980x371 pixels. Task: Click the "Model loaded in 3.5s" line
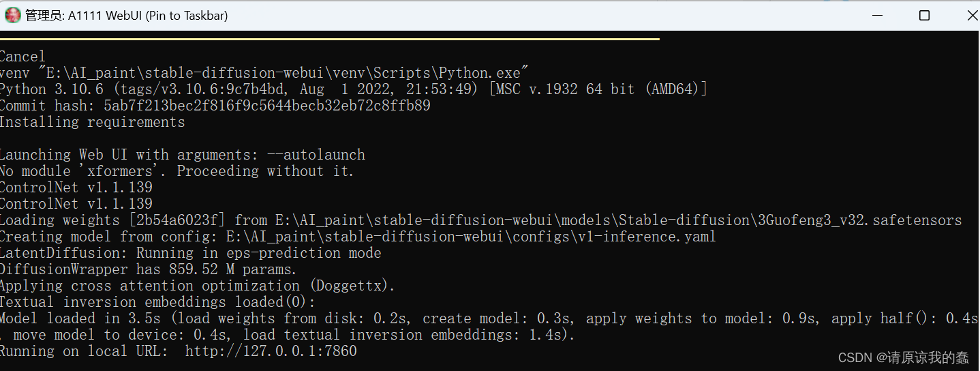pyautogui.click(x=490, y=318)
